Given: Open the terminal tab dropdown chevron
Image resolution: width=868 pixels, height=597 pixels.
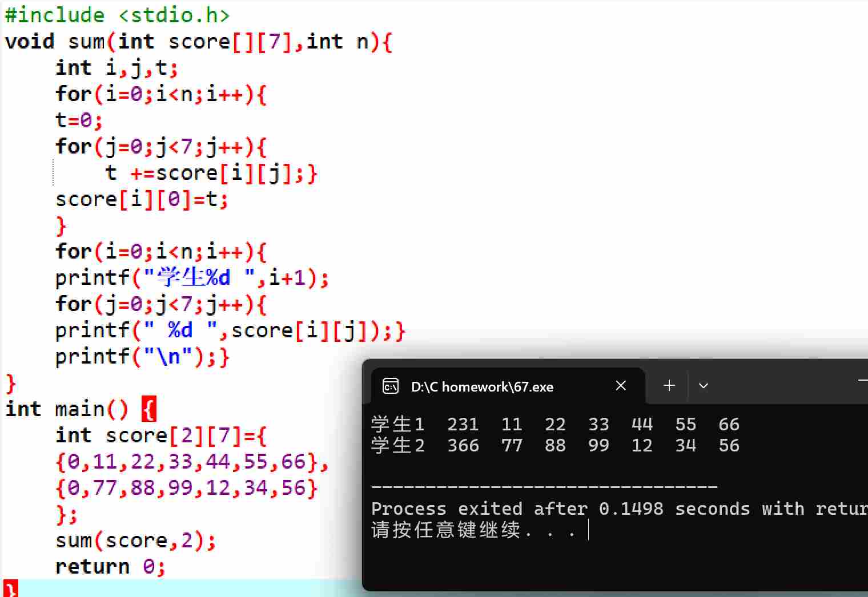Looking at the screenshot, I should click(704, 386).
